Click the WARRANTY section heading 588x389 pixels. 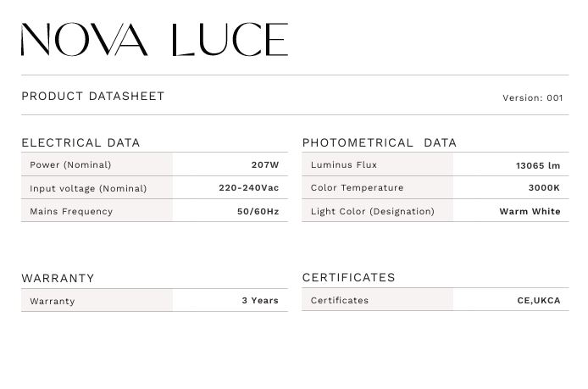[58, 278]
